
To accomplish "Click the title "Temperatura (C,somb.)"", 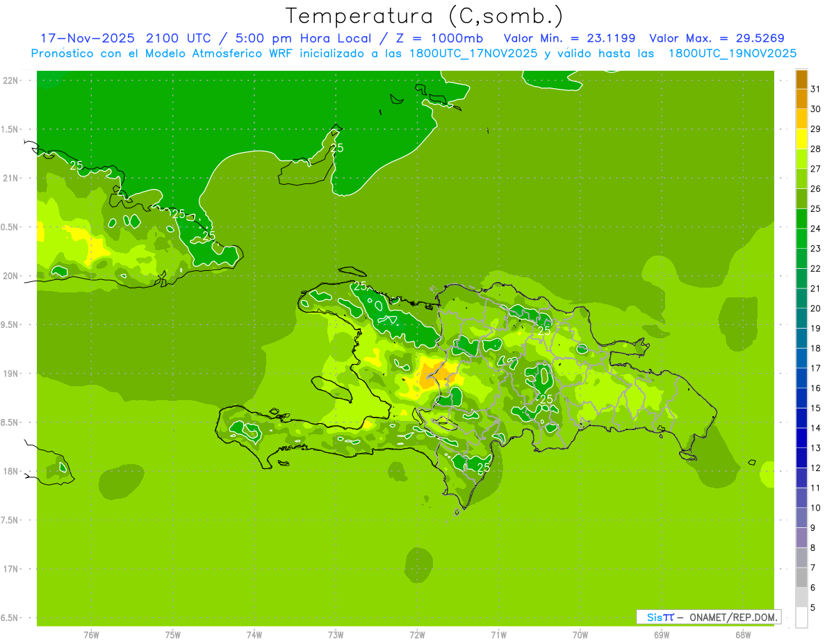I will (x=425, y=16).
